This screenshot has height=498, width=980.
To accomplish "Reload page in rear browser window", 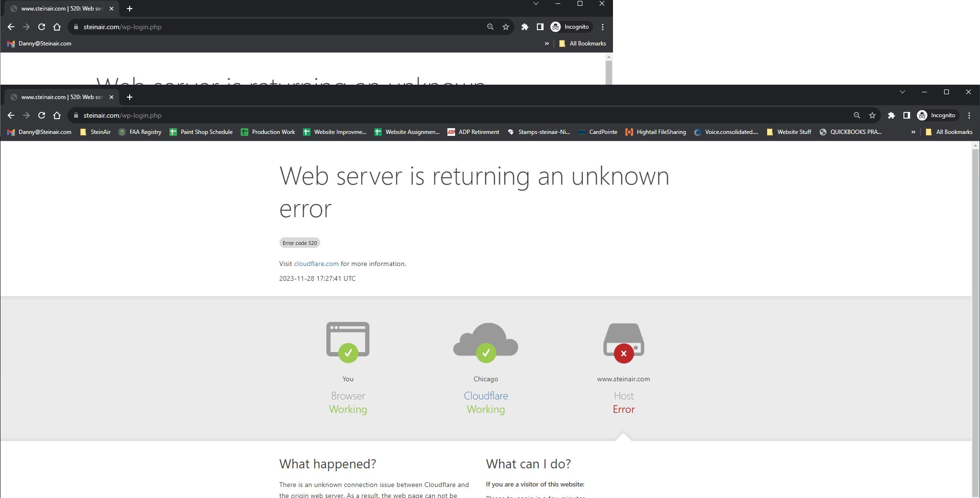I will click(x=42, y=27).
